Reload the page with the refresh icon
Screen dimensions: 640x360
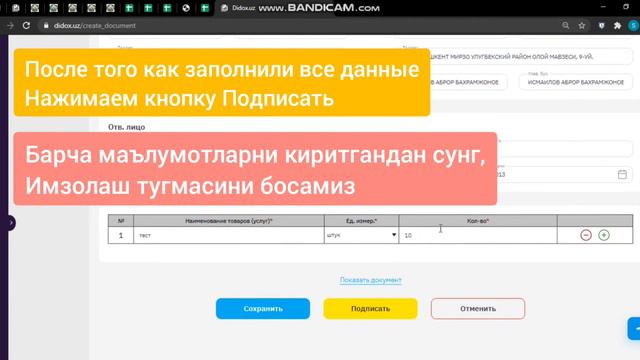pos(26,25)
